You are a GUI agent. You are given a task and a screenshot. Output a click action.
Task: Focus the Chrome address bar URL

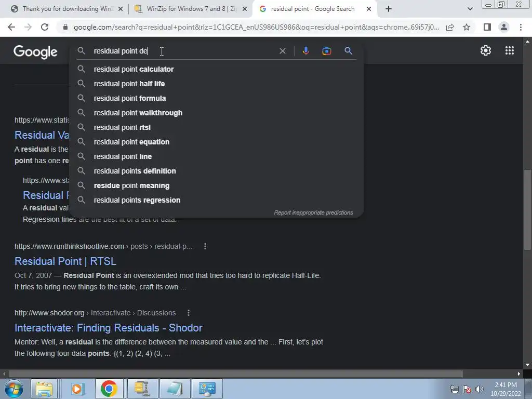(256, 27)
